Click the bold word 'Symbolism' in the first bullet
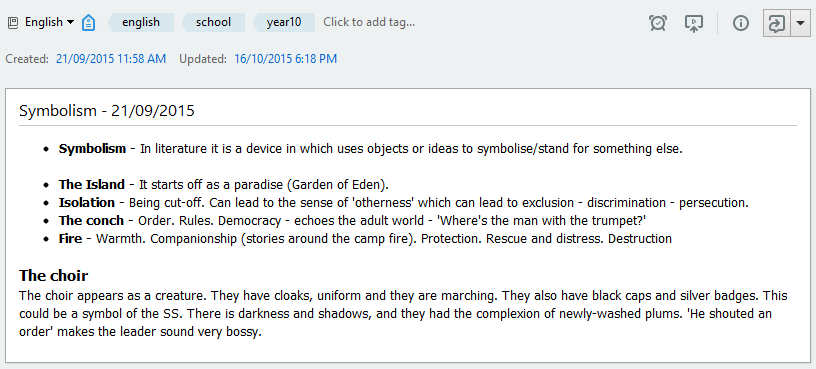 pyautogui.click(x=92, y=149)
